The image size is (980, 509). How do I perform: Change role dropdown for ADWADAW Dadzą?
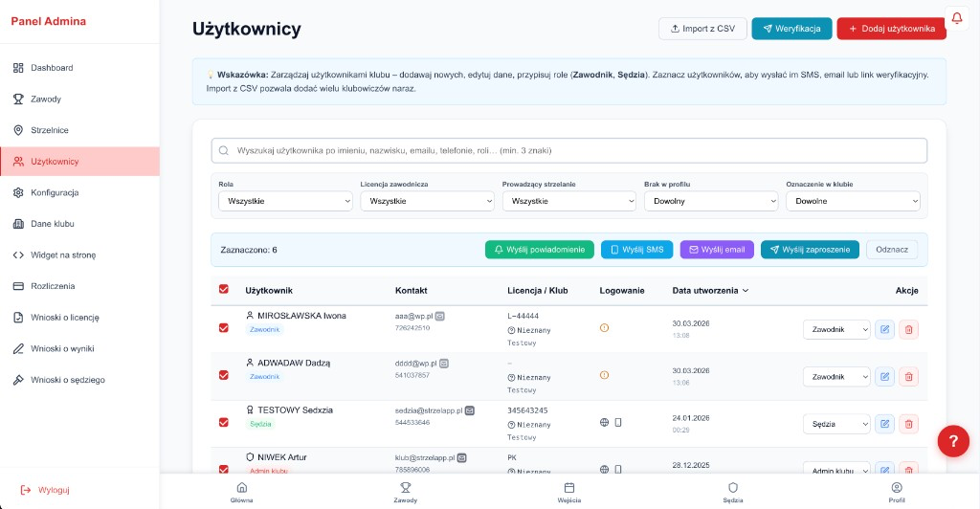click(836, 377)
